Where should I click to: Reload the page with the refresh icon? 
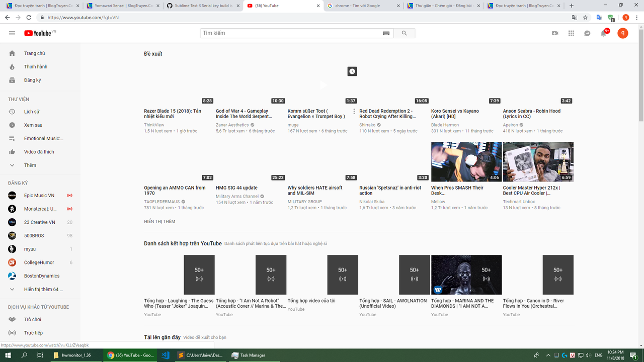click(29, 17)
